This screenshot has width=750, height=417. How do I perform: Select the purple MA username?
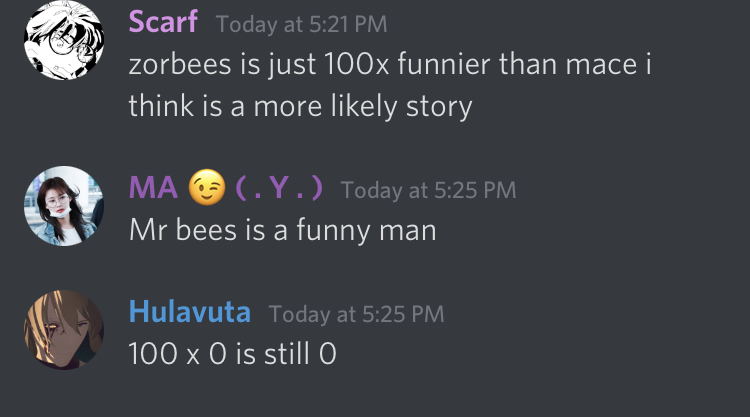click(154, 187)
